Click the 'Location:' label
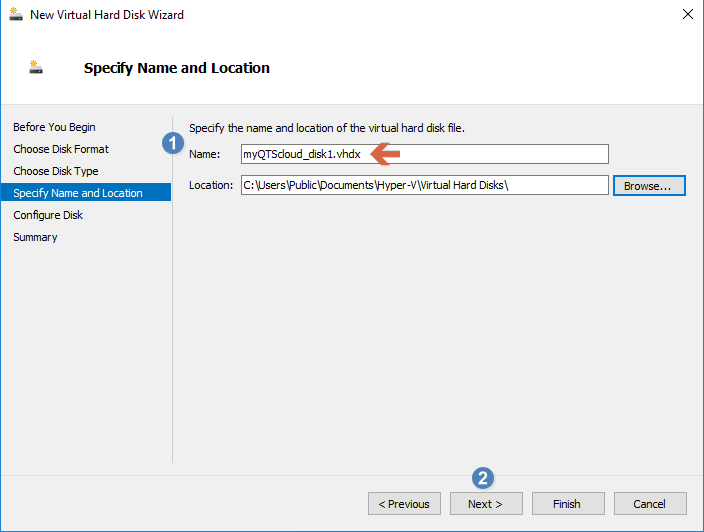 coord(211,185)
